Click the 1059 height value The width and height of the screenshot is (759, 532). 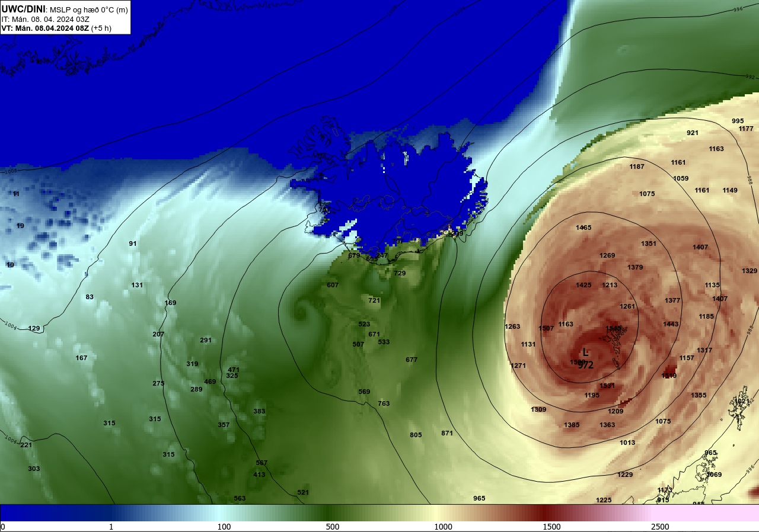[681, 178]
